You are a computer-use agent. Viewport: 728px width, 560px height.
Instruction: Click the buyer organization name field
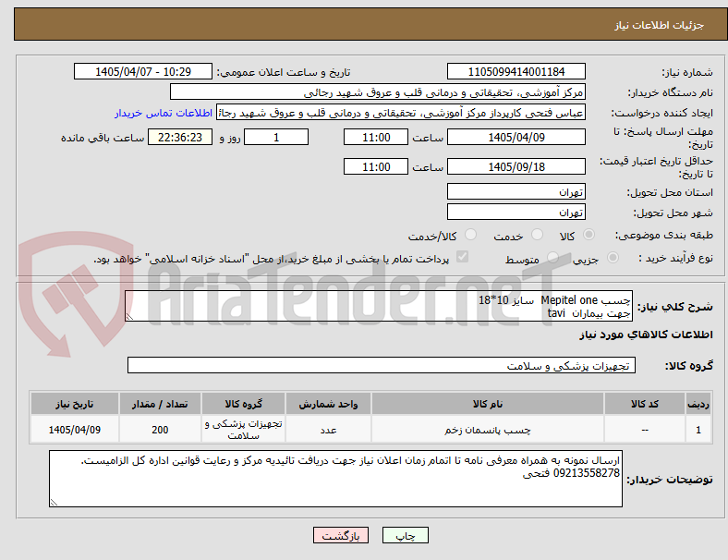[378, 91]
